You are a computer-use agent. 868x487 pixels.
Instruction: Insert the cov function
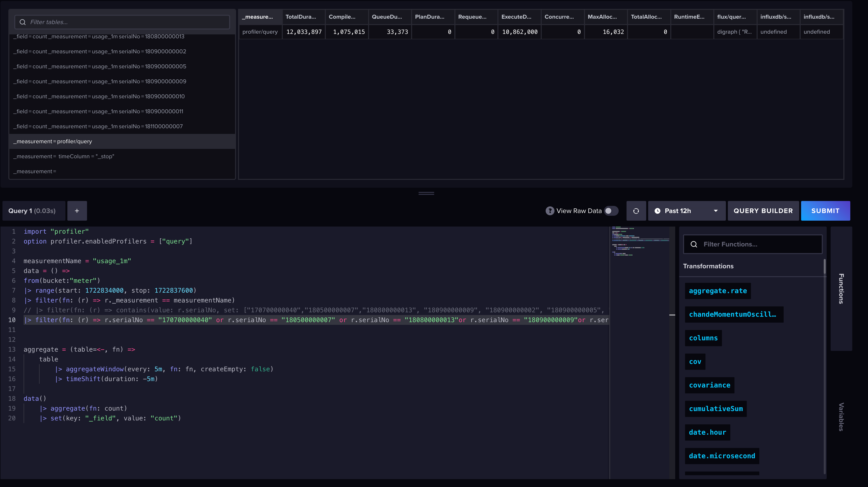(695, 362)
